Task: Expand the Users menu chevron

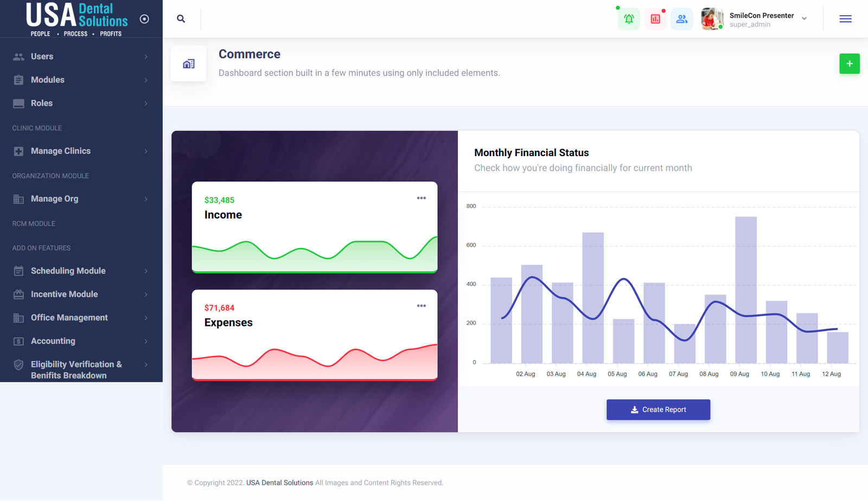Action: pyautogui.click(x=146, y=57)
